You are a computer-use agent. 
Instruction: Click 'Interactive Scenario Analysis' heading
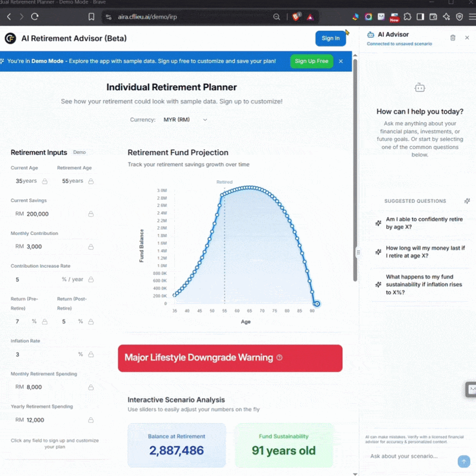tap(176, 400)
